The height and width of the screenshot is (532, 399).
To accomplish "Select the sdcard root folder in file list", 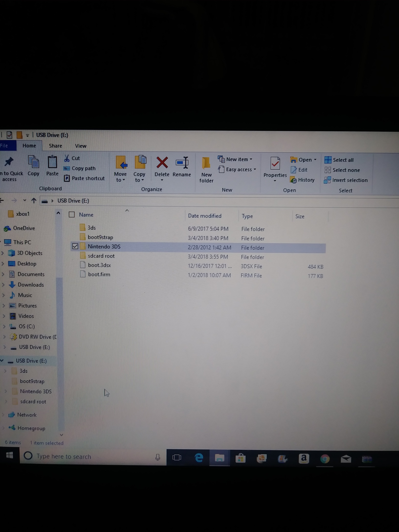I will [101, 256].
